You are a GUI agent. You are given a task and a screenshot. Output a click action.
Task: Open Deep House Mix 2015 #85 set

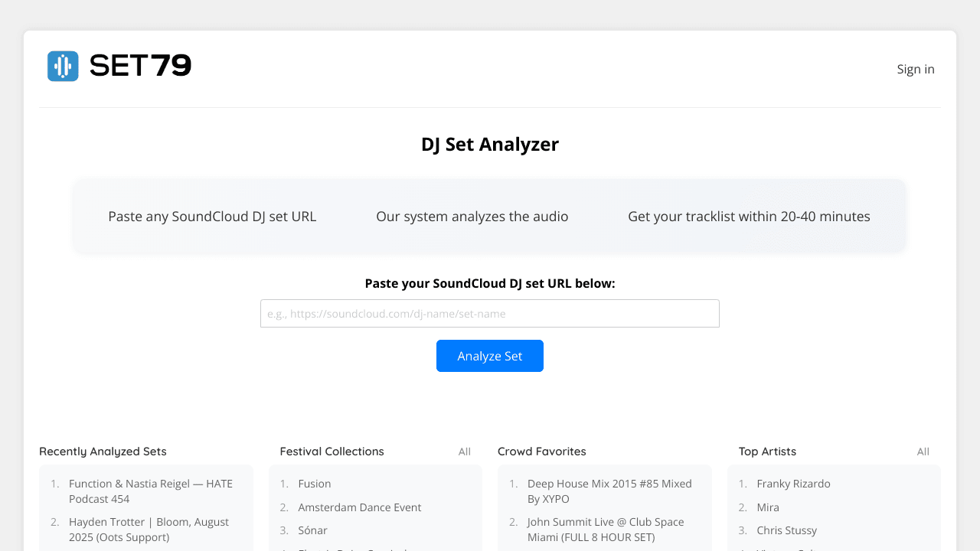coord(609,491)
